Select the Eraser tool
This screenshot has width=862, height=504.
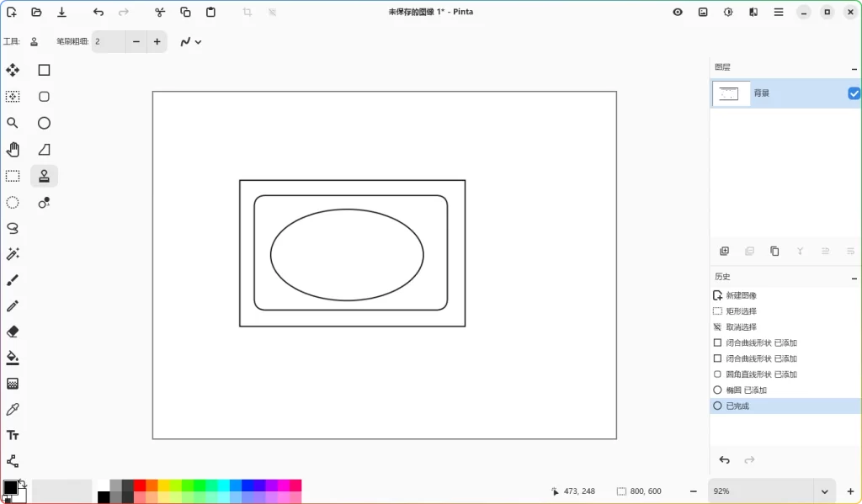click(x=13, y=332)
